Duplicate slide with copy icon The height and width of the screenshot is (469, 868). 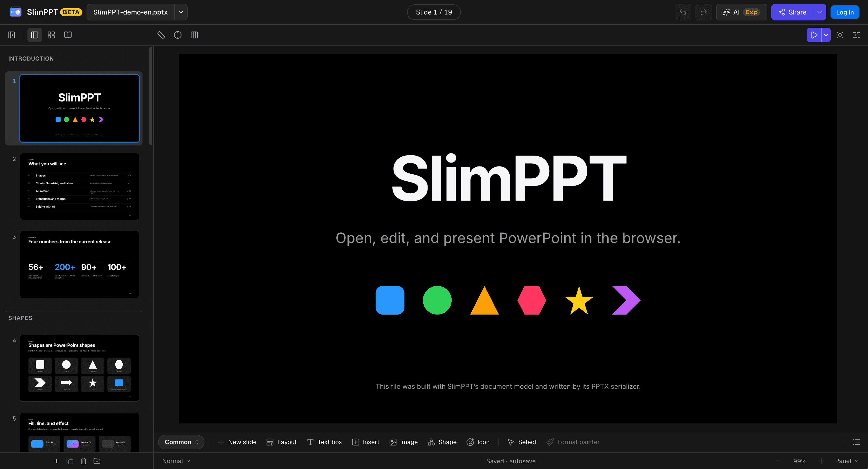pos(70,461)
